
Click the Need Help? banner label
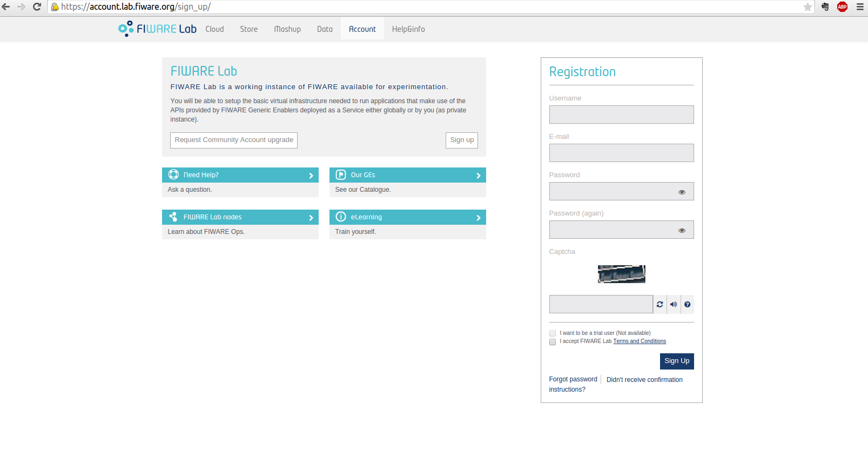coord(201,175)
